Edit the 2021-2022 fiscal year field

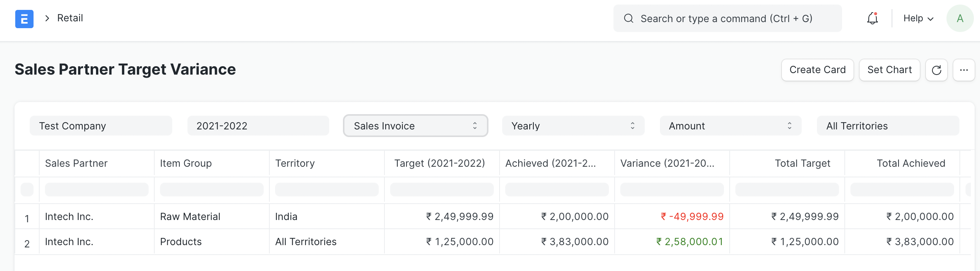point(258,126)
